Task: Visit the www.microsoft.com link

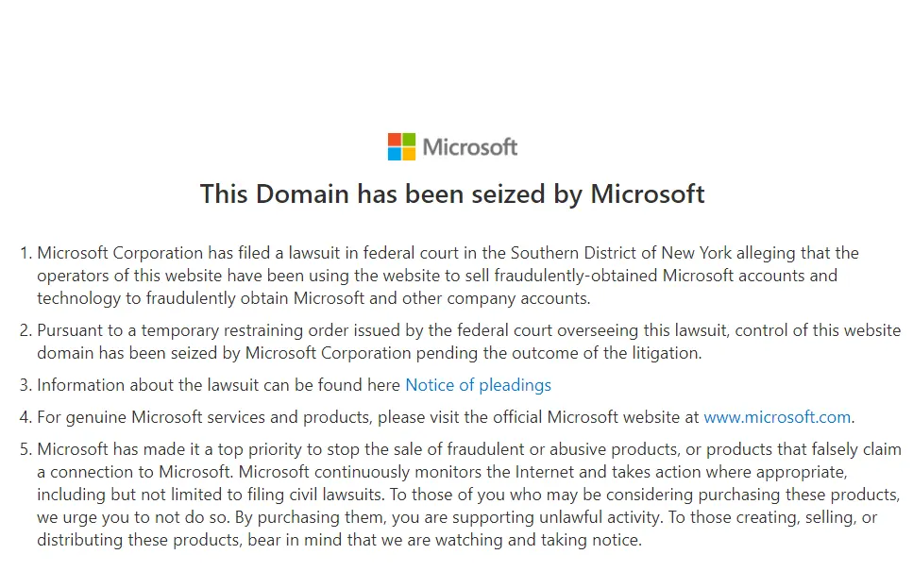Action: [x=777, y=416]
